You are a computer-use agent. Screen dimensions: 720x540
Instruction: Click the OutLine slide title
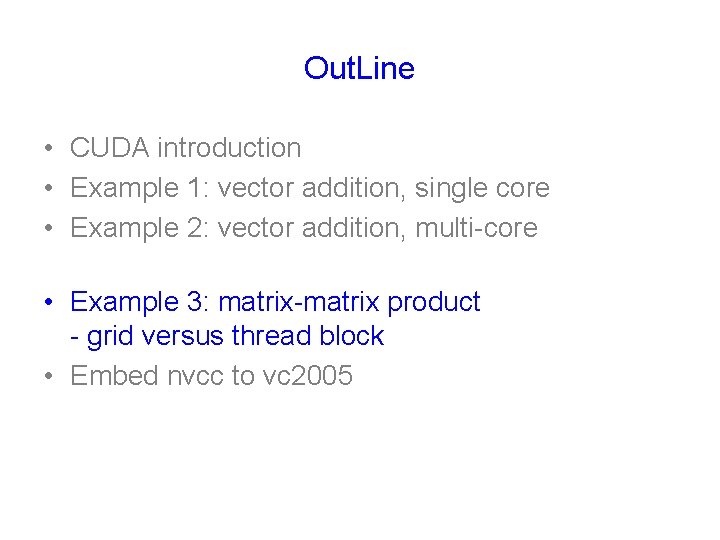tap(359, 68)
